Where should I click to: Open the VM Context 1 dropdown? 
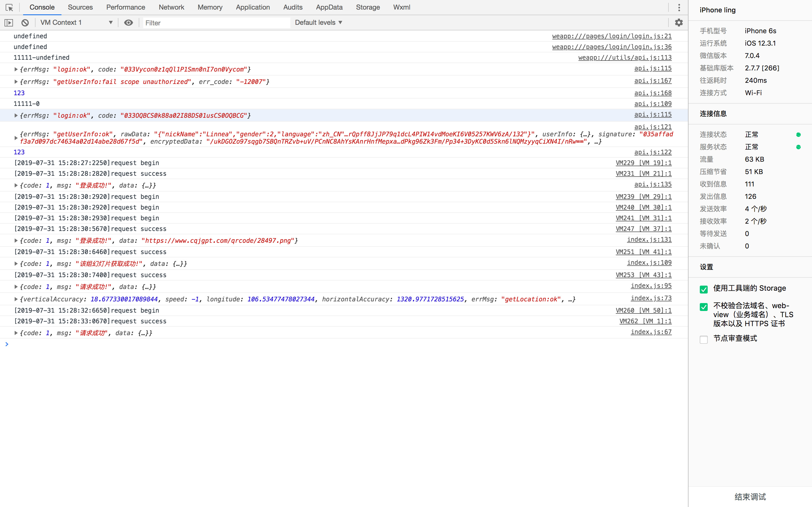[x=76, y=23]
